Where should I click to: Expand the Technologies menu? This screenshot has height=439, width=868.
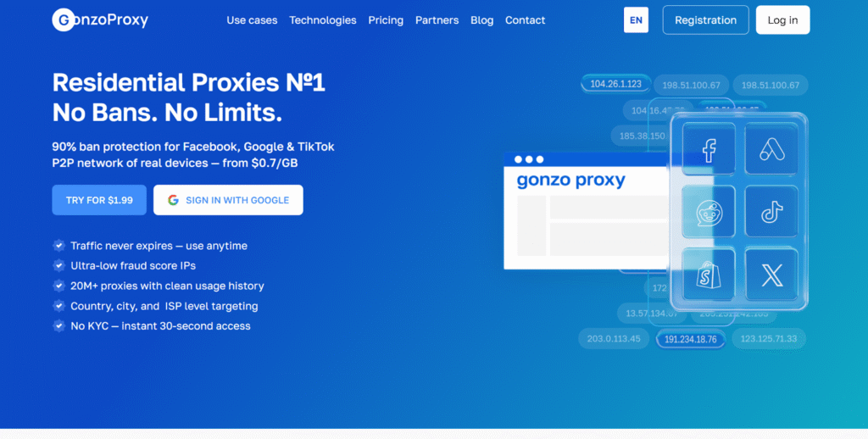coord(323,20)
